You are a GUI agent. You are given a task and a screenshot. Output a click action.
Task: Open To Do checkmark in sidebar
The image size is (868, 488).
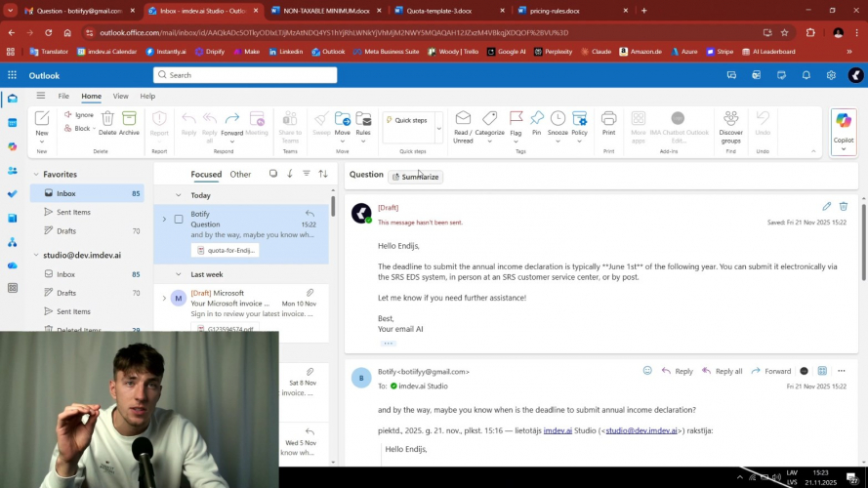[12, 194]
